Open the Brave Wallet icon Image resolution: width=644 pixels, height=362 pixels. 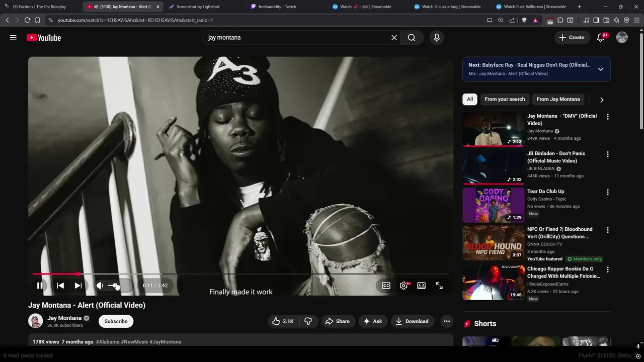click(606, 20)
